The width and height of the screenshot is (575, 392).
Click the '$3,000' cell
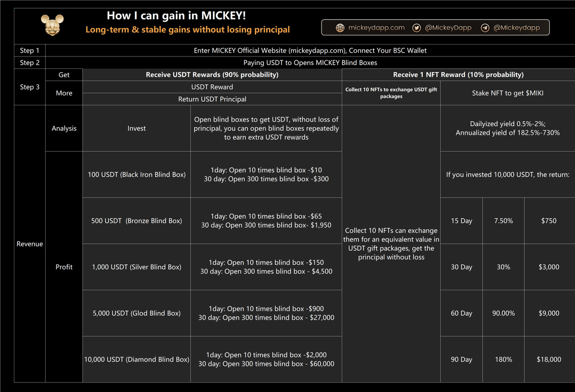[x=549, y=267]
